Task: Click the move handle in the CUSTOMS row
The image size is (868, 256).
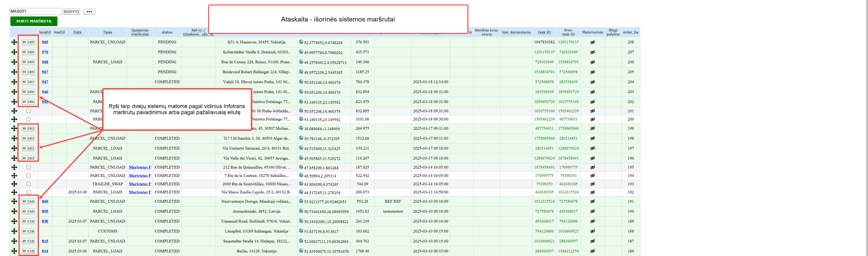Action: pyautogui.click(x=14, y=231)
